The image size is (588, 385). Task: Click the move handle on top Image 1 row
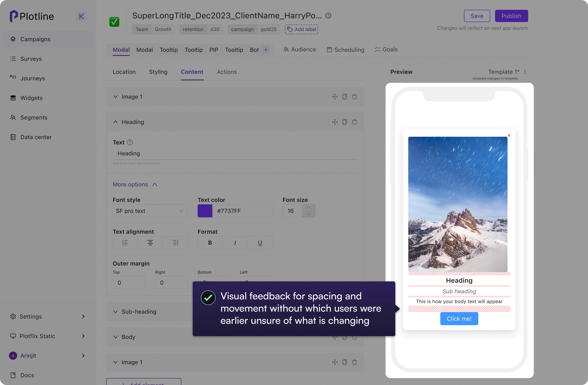(335, 97)
